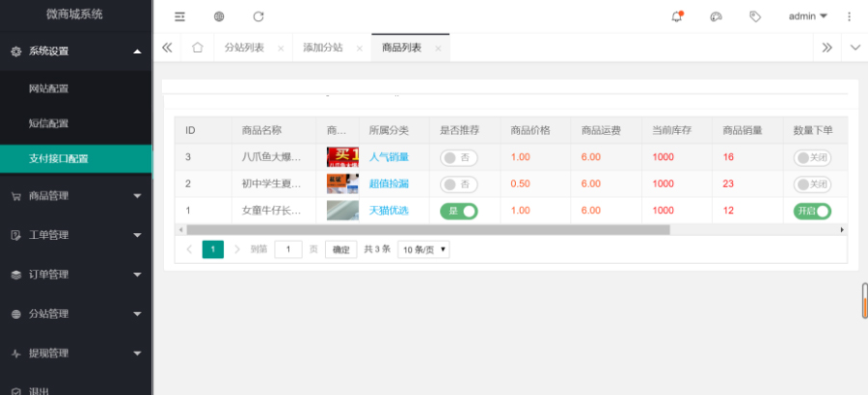Click the tag icon in header
Screen dimensions: 868x395
pyautogui.click(x=755, y=16)
